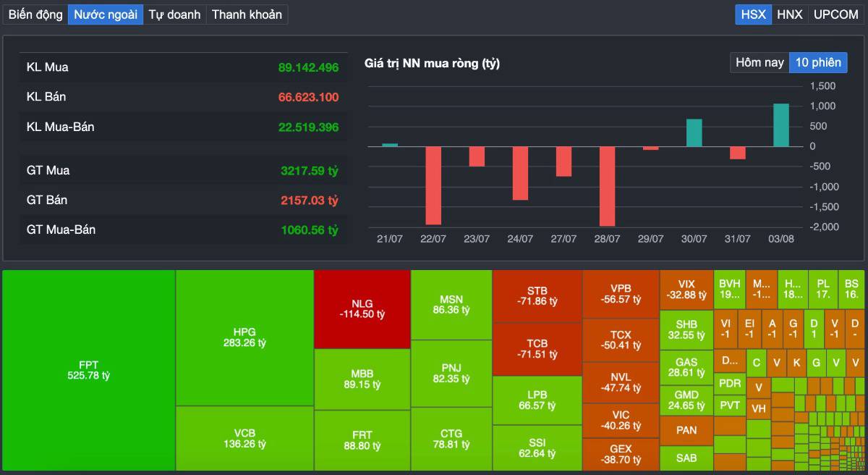Open the HPG 283.26 tỷ tile
Screen dimensions: 868x475
point(244,337)
